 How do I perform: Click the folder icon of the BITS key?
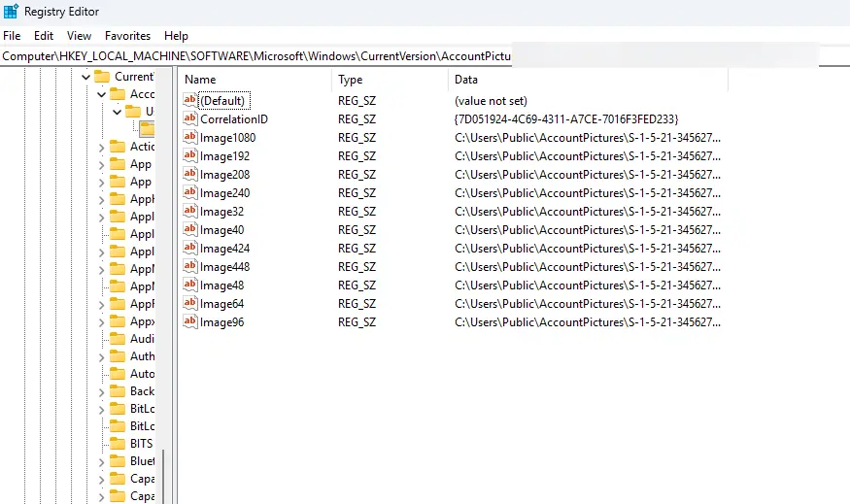point(118,443)
